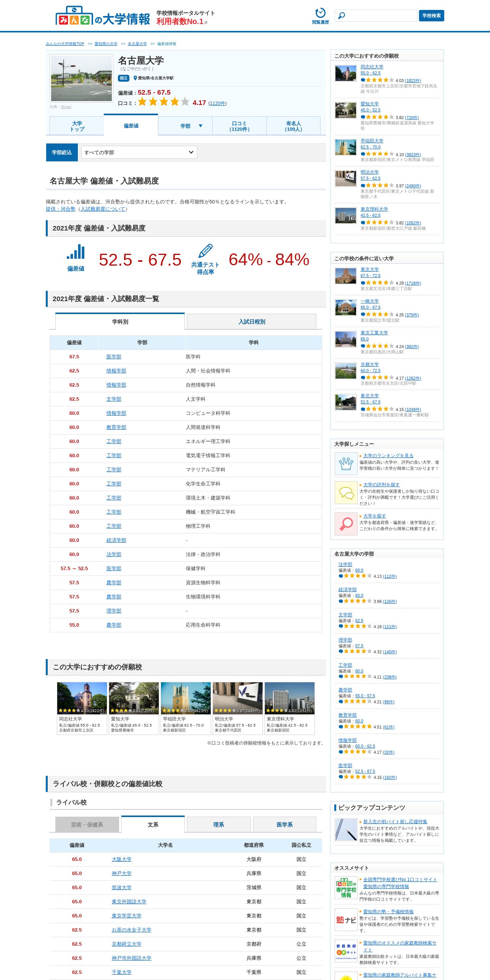This screenshot has width=490, height=980.
Task: Open the 大学トップ tab
Action: point(77,126)
